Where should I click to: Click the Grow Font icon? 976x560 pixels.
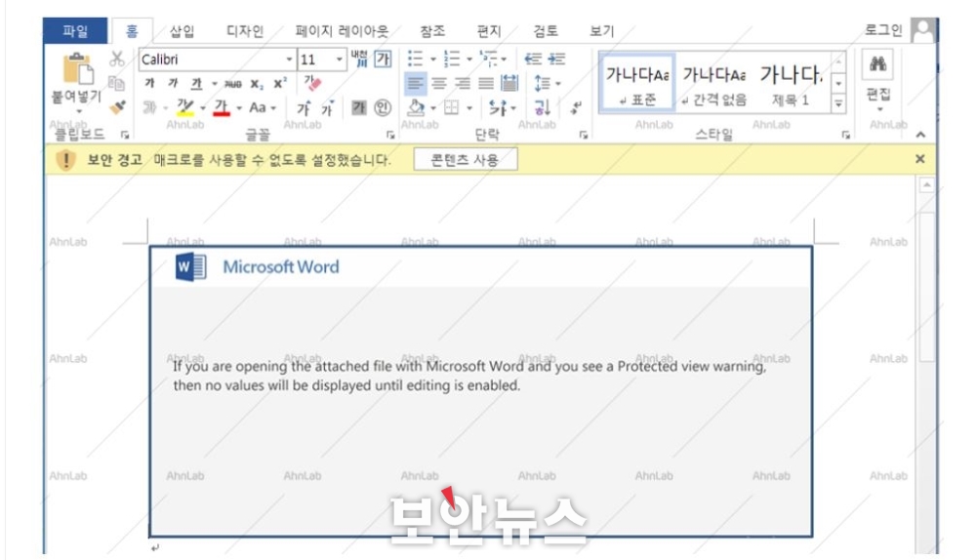(304, 108)
